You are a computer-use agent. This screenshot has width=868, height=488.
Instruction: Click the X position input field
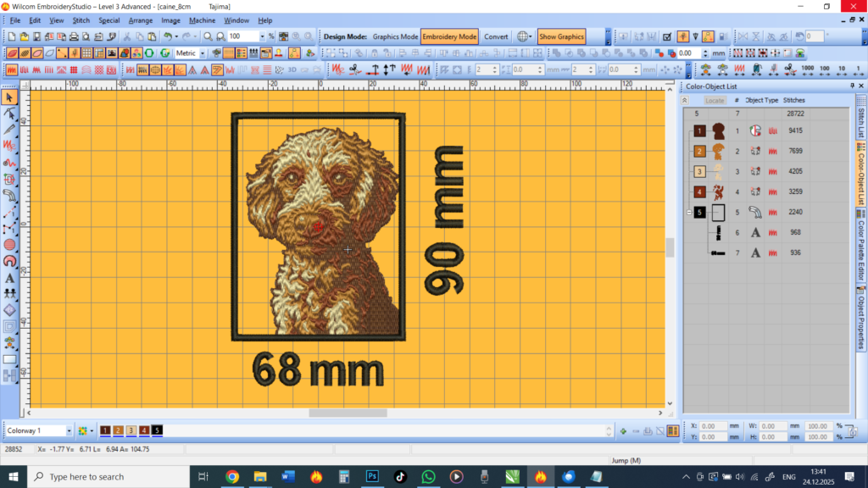tap(713, 426)
